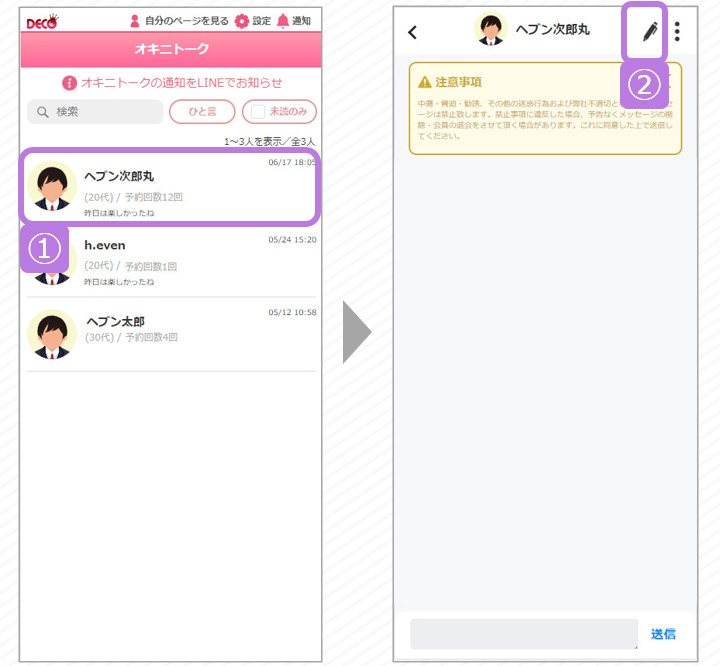The image size is (720, 666).
Task: Click the warning triangle in 注意事項 box
Action: coord(425,82)
